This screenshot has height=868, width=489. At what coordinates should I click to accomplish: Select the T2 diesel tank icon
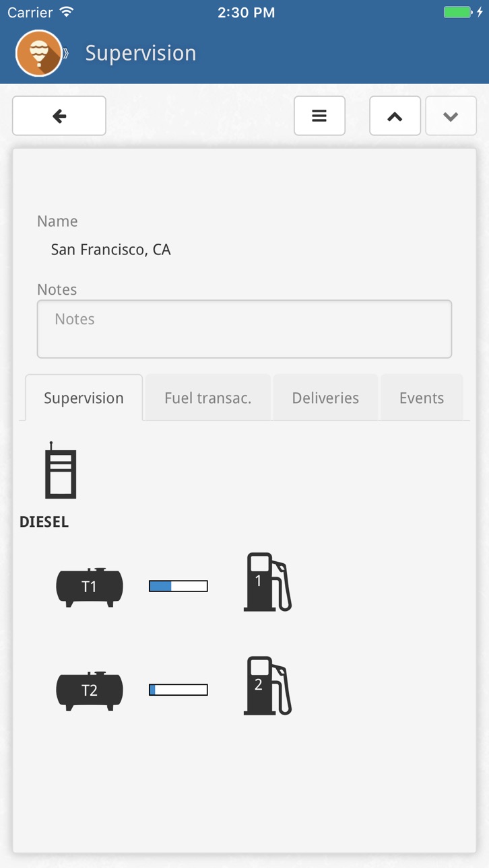pyautogui.click(x=90, y=690)
